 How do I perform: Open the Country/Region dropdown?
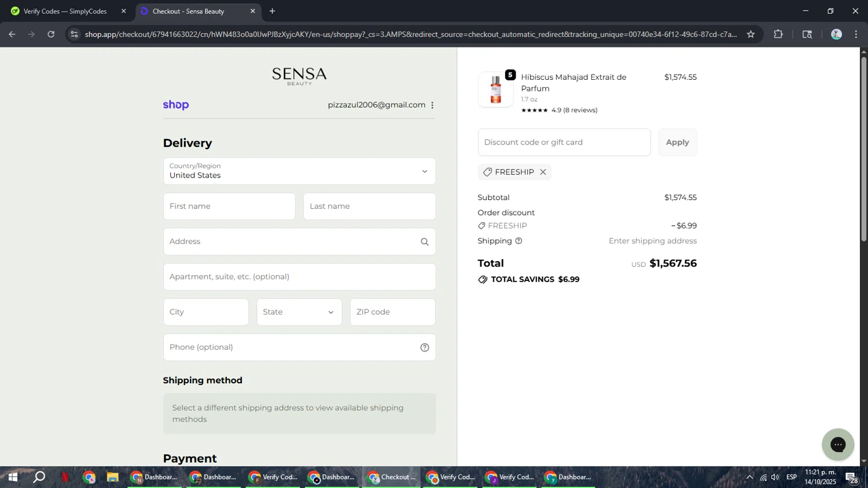[299, 171]
